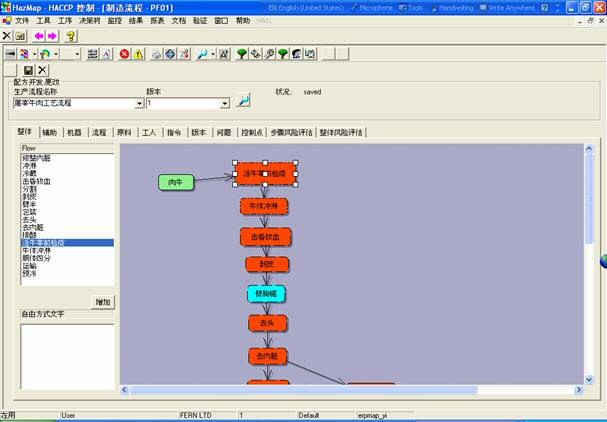Click the pink right arrow icon
Screen dimensions: 607x422
coord(53,36)
